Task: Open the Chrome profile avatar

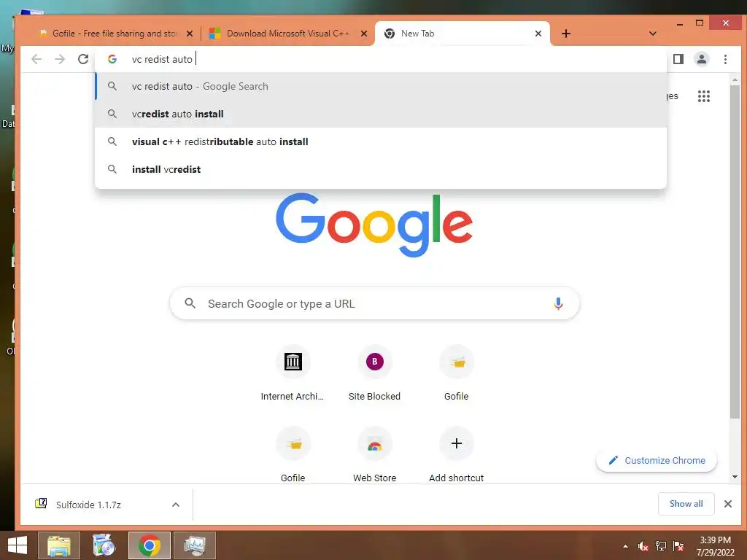Action: [x=701, y=59]
